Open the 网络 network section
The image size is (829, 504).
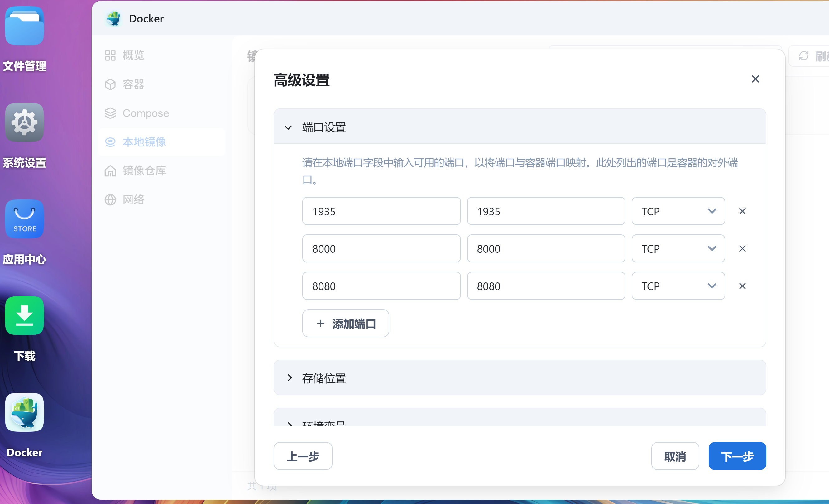pyautogui.click(x=134, y=199)
